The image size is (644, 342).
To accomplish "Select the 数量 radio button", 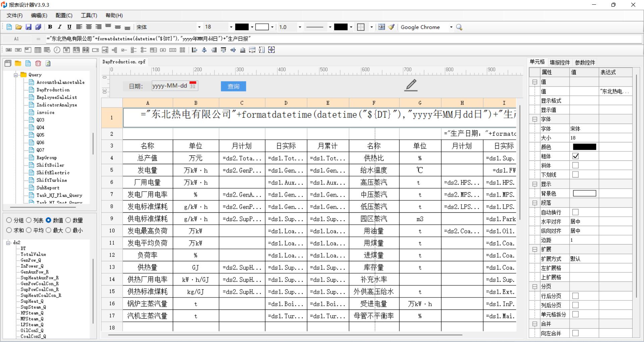I will 68,220.
